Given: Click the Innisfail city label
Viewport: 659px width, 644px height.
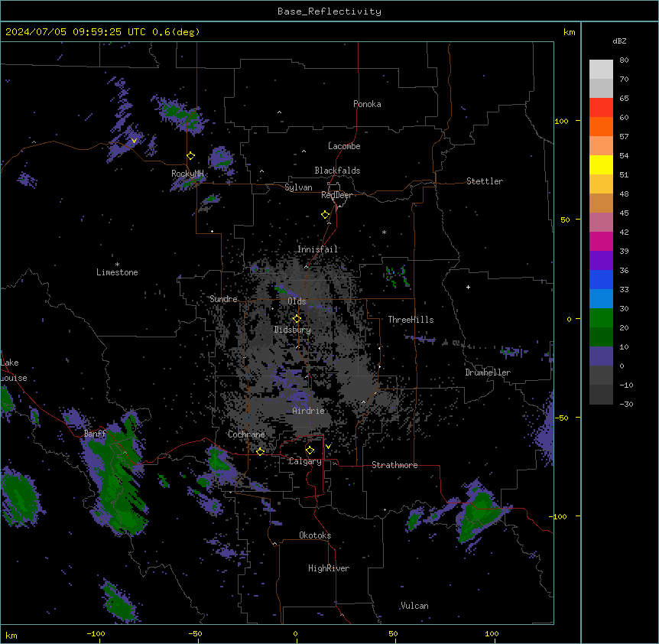Looking at the screenshot, I should pos(318,249).
